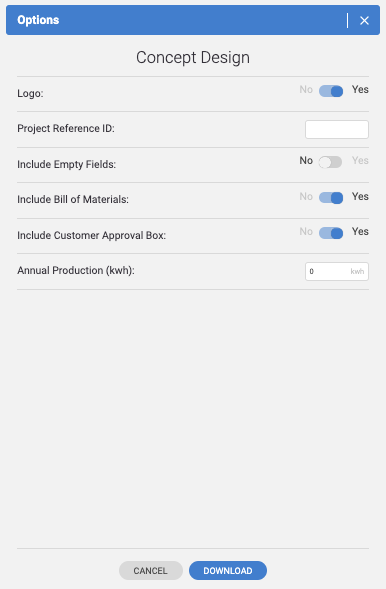Toggle the Logo switch
The height and width of the screenshot is (589, 386).
(331, 91)
